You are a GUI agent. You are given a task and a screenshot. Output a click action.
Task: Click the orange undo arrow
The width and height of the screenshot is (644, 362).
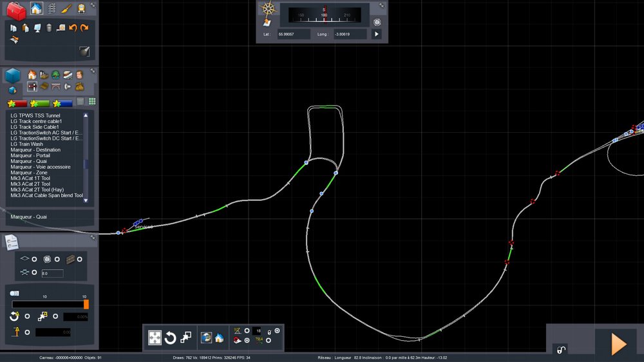click(x=73, y=28)
